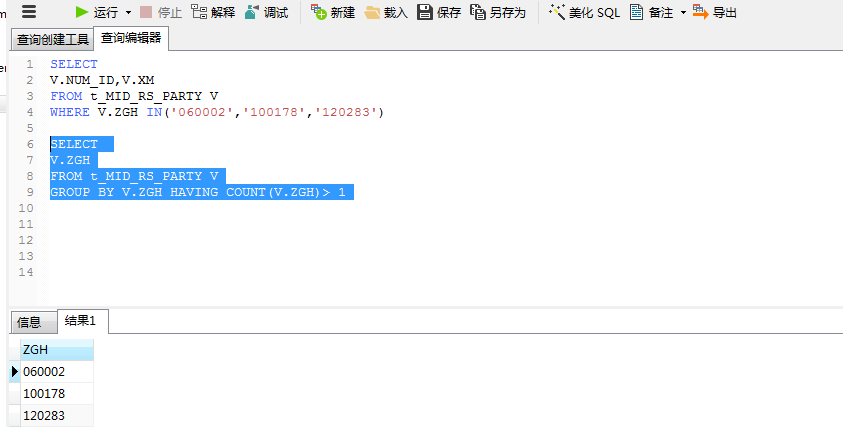Click the 解释 explain icon
The height and width of the screenshot is (427, 843).
[x=212, y=13]
